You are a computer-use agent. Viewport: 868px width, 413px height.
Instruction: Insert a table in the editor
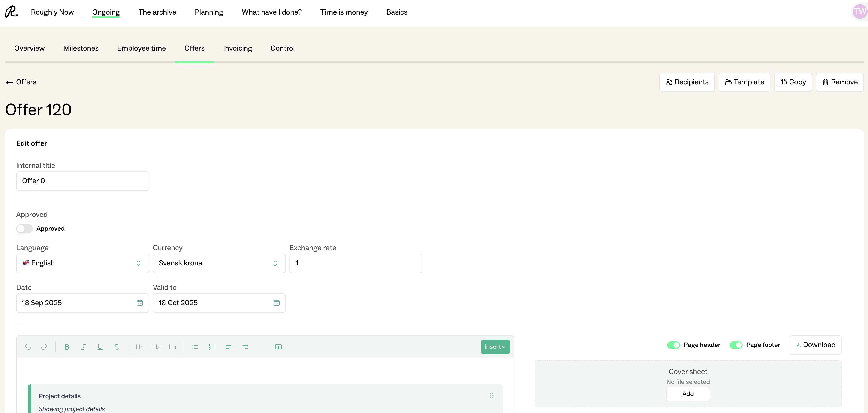point(278,347)
